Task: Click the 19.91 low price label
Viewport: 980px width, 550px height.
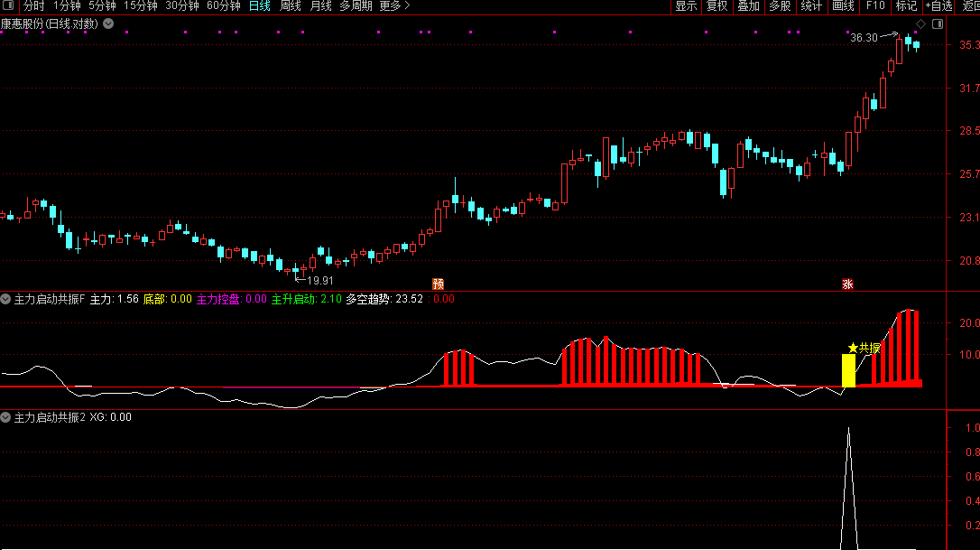Action: coord(320,281)
